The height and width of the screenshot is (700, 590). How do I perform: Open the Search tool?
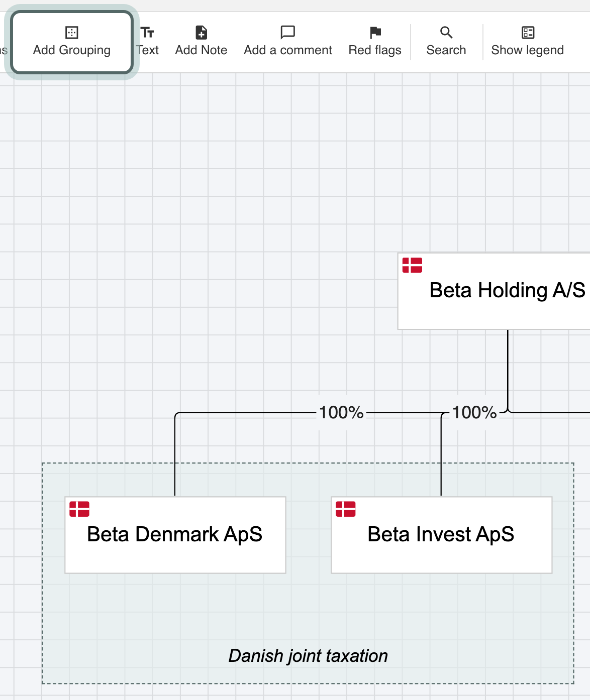(446, 42)
